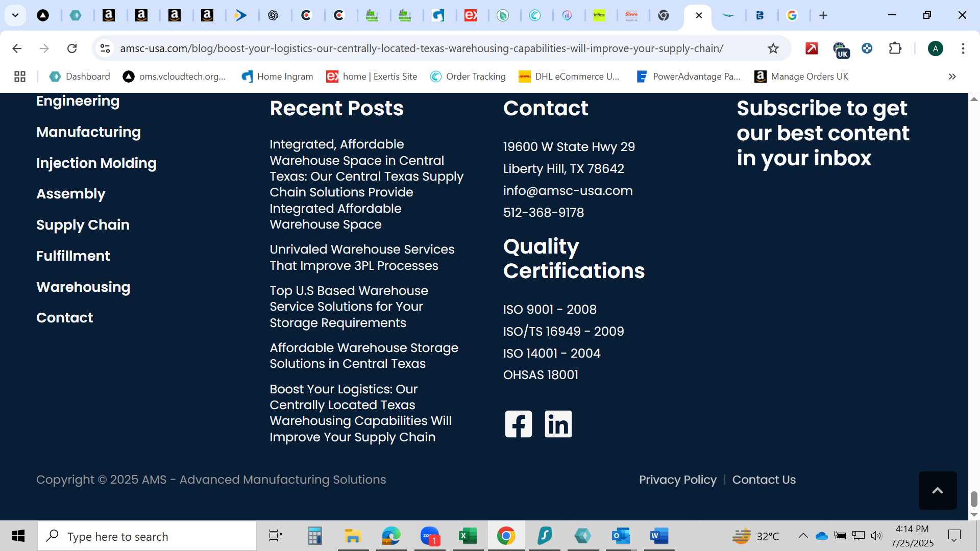Image resolution: width=980 pixels, height=551 pixels.
Task: Open the Manage Orders UK bookmark
Action: coord(801,77)
